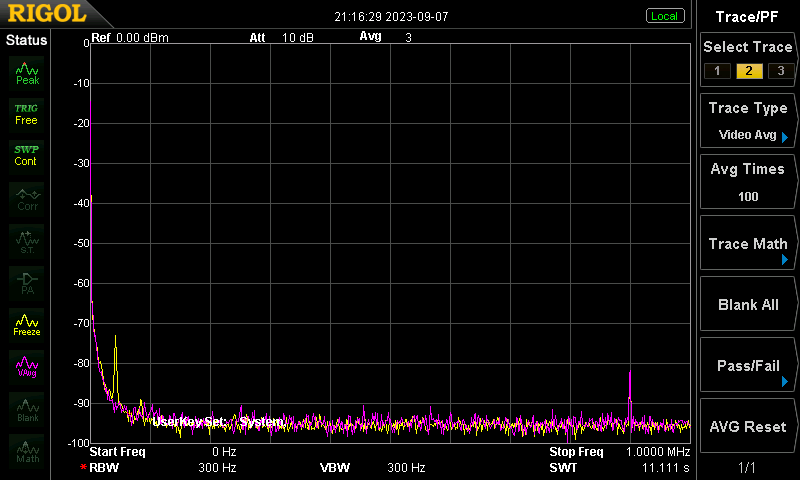Click the PA preamplifier status icon
The width and height of the screenshot is (800, 480).
click(27, 283)
